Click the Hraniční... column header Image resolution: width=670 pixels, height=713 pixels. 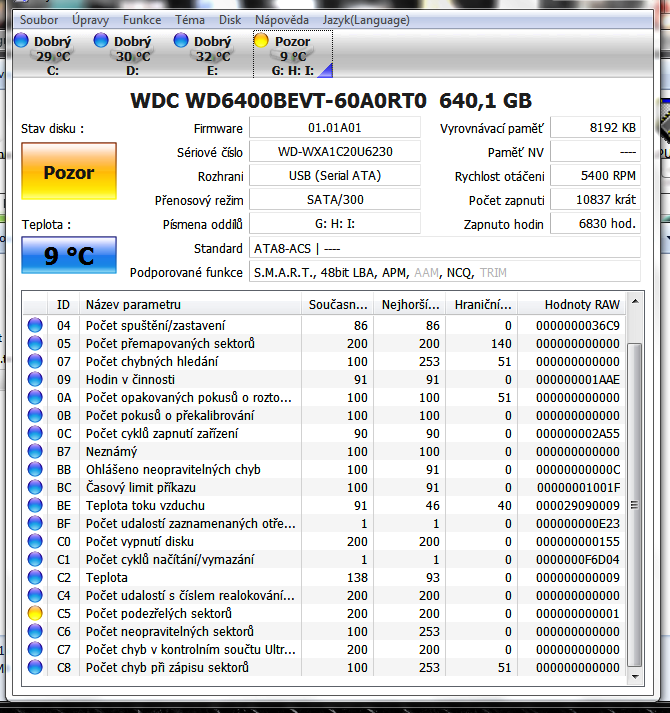coord(482,304)
